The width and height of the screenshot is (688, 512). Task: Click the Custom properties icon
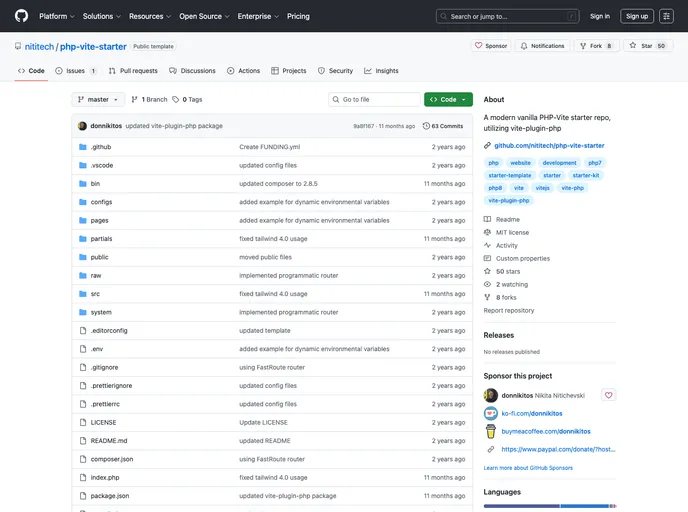[x=487, y=258]
